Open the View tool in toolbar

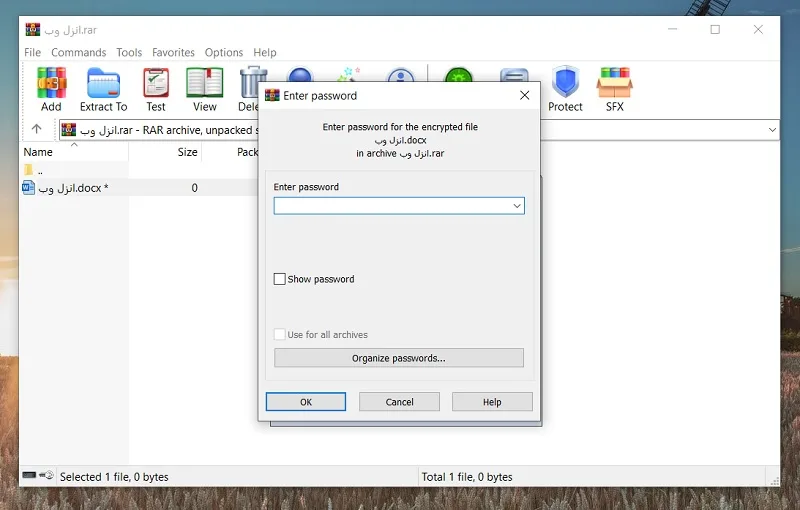(x=205, y=89)
